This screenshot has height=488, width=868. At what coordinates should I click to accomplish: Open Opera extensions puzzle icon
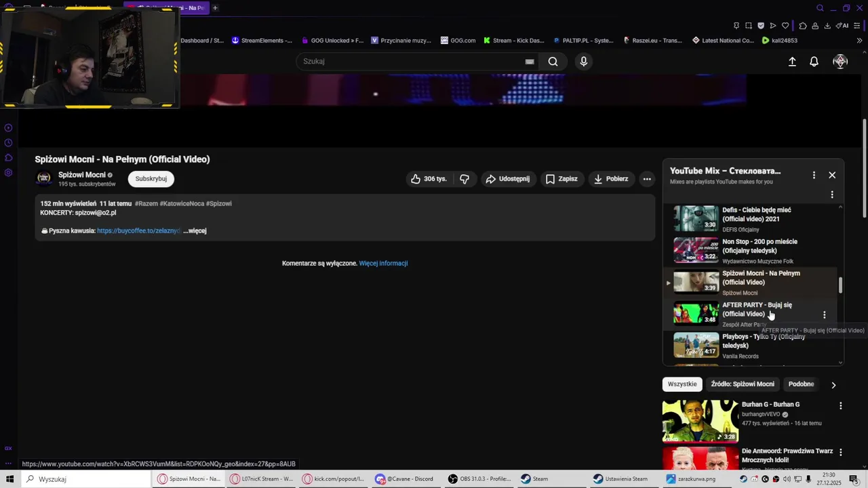click(x=803, y=26)
